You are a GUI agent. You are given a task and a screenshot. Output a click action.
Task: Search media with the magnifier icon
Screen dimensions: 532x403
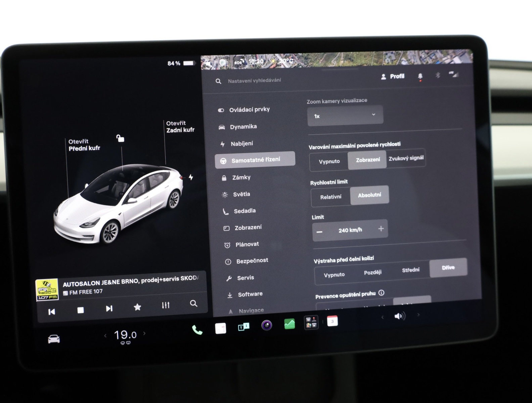pos(193,304)
